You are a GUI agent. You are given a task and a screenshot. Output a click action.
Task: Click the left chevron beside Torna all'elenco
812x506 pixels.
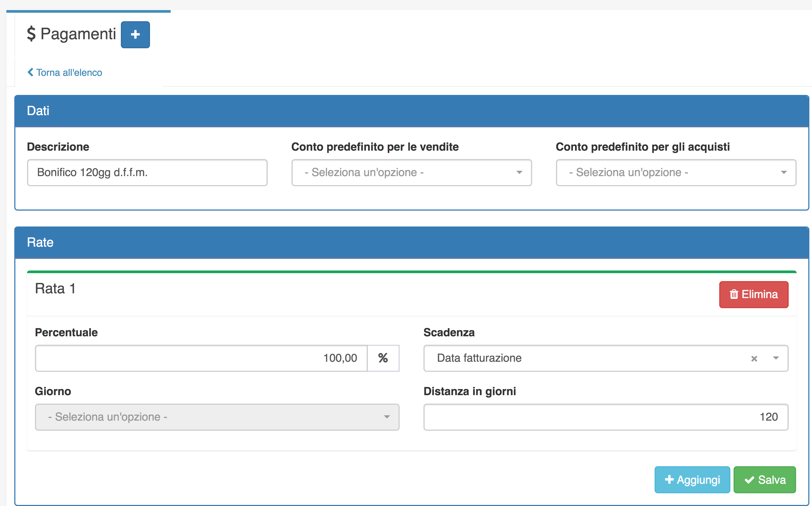coord(30,72)
